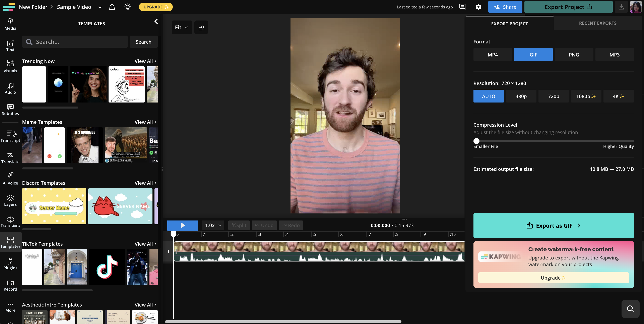This screenshot has width=644, height=324.
Task: Toggle the canvas lock icon
Action: [201, 27]
